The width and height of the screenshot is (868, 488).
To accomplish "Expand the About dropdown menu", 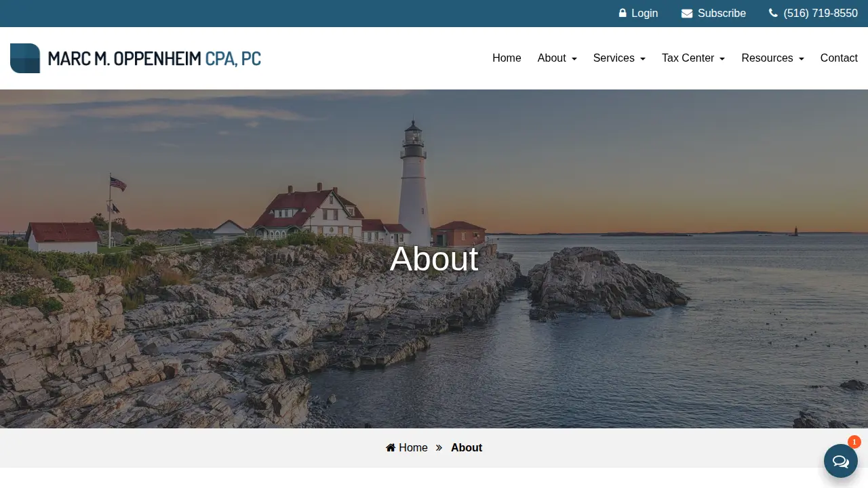I will coord(557,58).
